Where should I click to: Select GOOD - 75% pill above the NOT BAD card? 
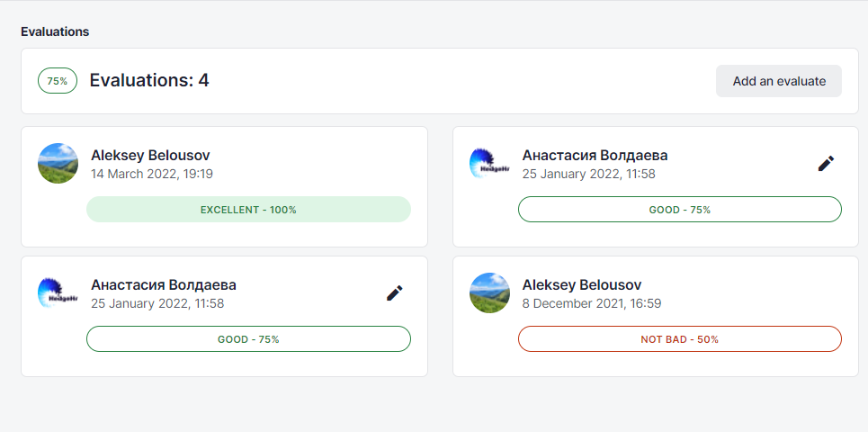680,210
